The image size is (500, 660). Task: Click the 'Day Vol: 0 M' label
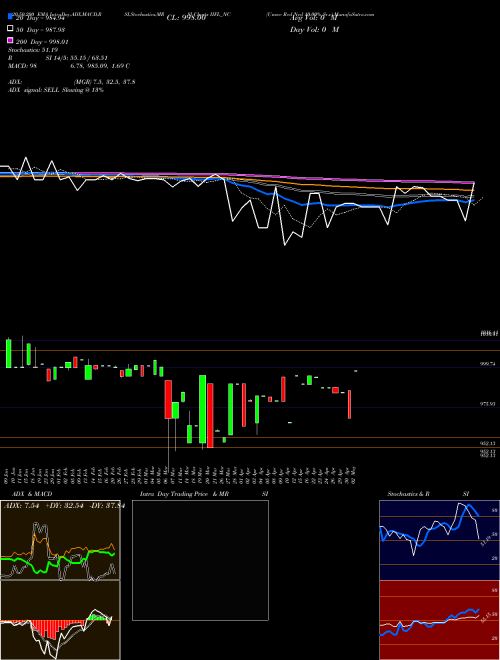click(x=314, y=29)
